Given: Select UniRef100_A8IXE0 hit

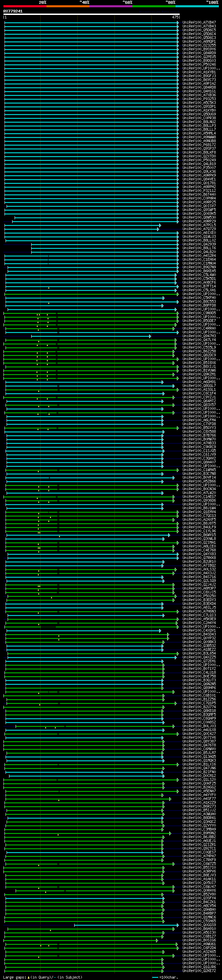Looking at the screenshot, I should click(199, 233).
